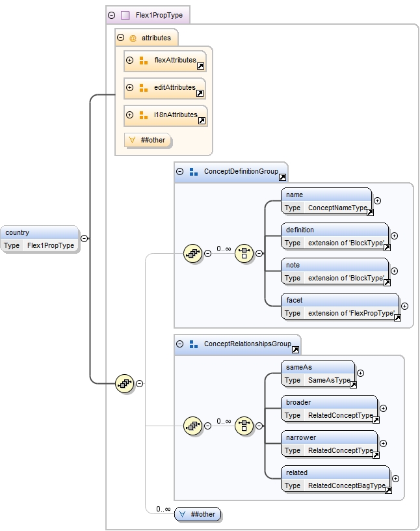Click the ##other wildcard at the bottom

tap(198, 514)
